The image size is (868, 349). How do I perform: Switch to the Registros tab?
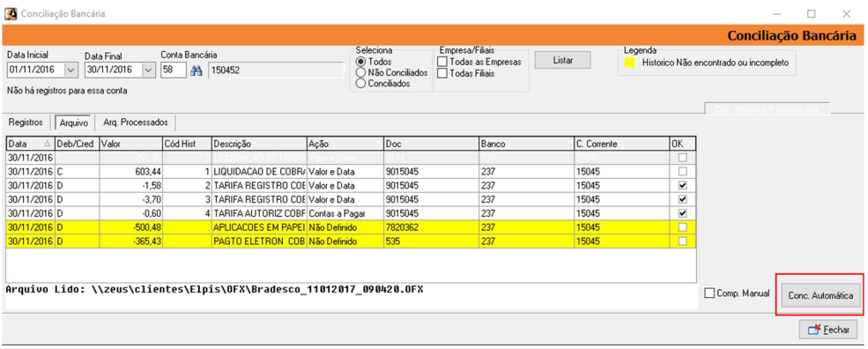[26, 122]
